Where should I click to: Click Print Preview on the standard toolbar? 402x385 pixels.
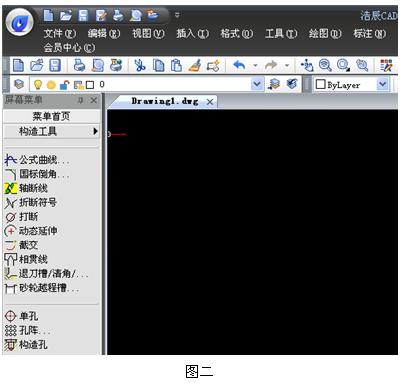click(x=98, y=65)
